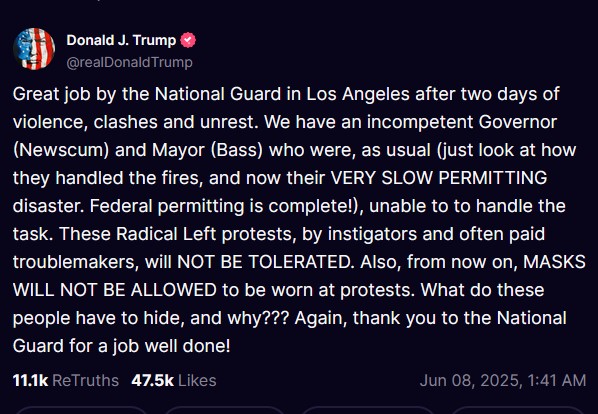Viewport: 598px width, 414px height.
Task: Click the final line Guard for a job well done
Action: point(121,346)
